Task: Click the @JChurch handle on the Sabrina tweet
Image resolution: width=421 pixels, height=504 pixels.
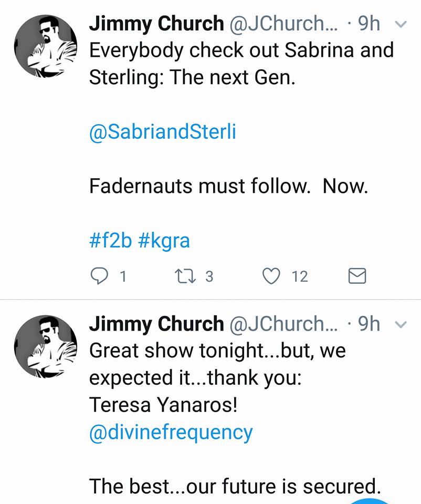Action: click(283, 24)
